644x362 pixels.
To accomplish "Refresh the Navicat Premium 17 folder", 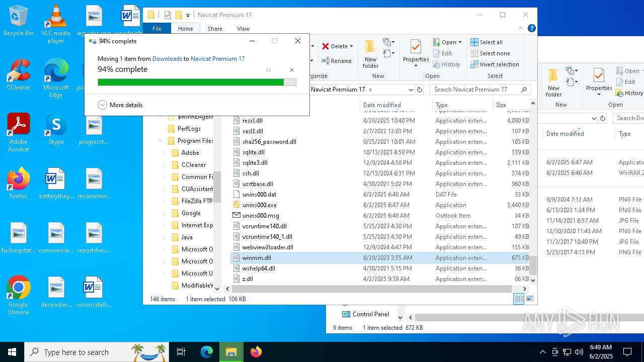I will [420, 89].
